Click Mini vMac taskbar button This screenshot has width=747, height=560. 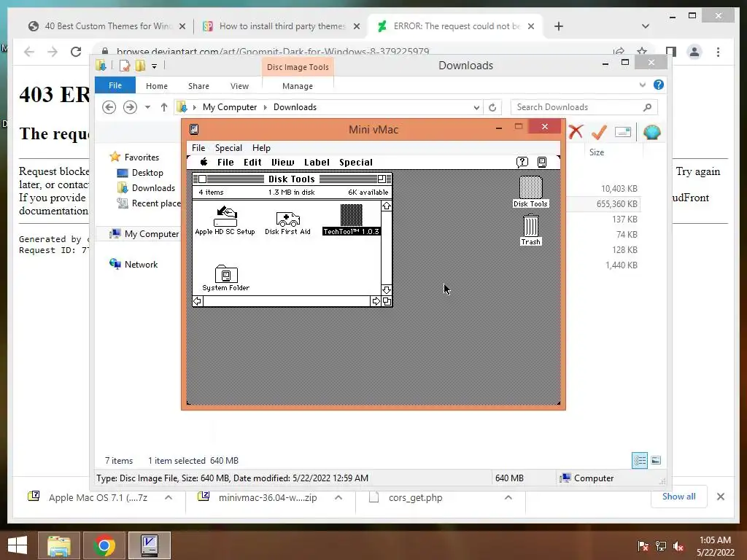coord(150,545)
